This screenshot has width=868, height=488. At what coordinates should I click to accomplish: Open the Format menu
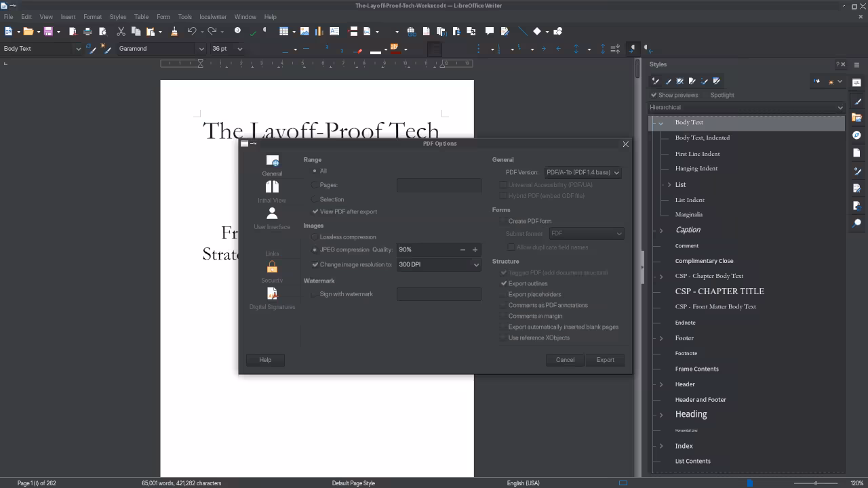(x=92, y=17)
